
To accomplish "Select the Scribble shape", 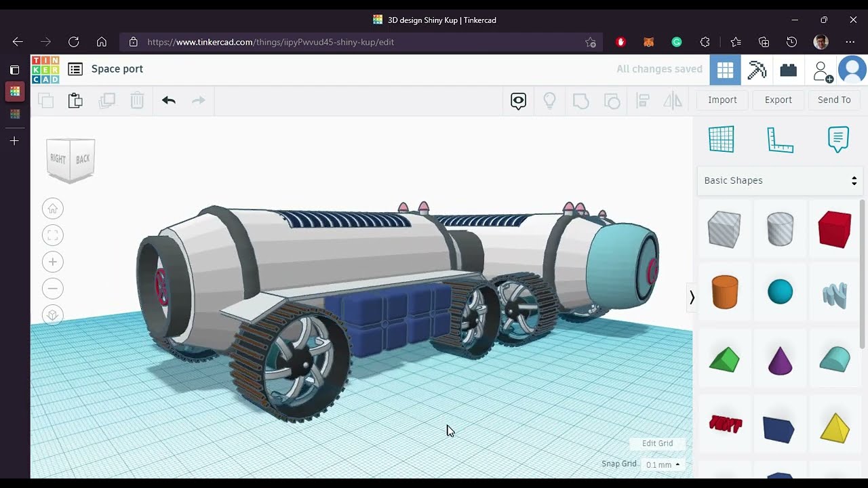I will pyautogui.click(x=835, y=295).
